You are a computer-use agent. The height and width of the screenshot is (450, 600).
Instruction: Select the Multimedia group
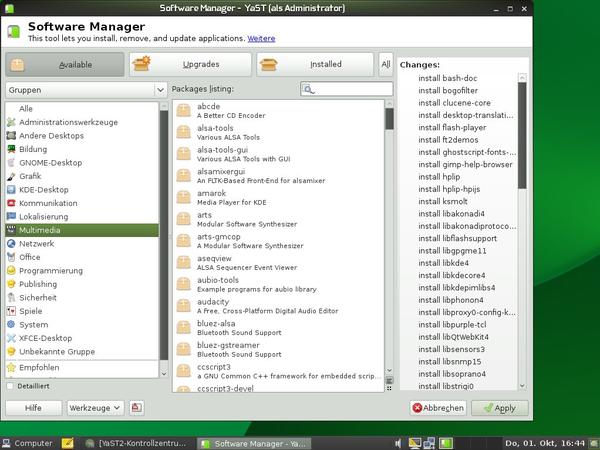82,230
